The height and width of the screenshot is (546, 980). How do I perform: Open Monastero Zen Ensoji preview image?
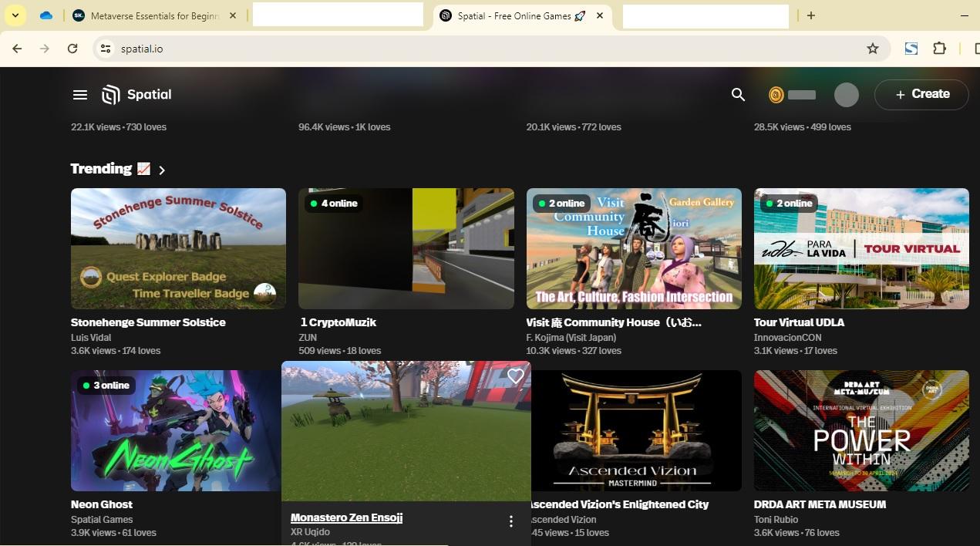[406, 431]
